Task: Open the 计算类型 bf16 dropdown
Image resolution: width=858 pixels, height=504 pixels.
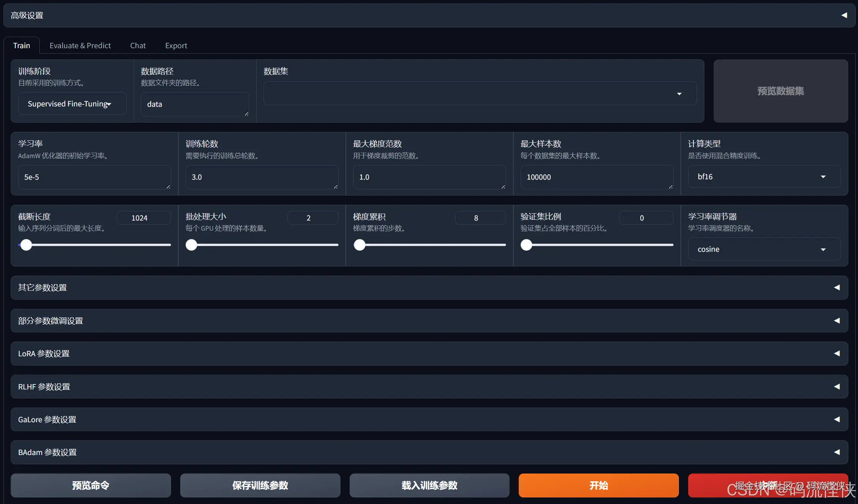Action: (x=763, y=177)
